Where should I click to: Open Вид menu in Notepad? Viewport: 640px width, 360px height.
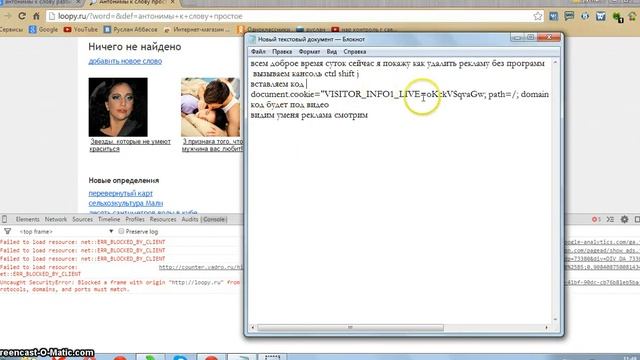pos(332,52)
